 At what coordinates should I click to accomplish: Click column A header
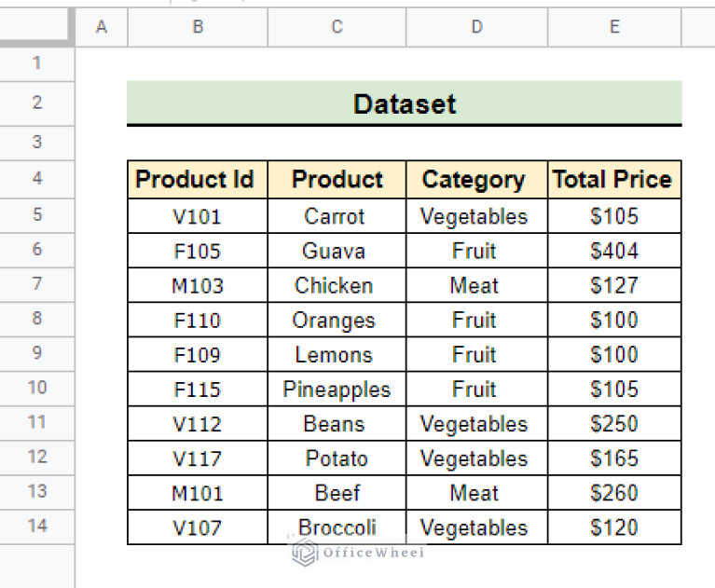102,28
